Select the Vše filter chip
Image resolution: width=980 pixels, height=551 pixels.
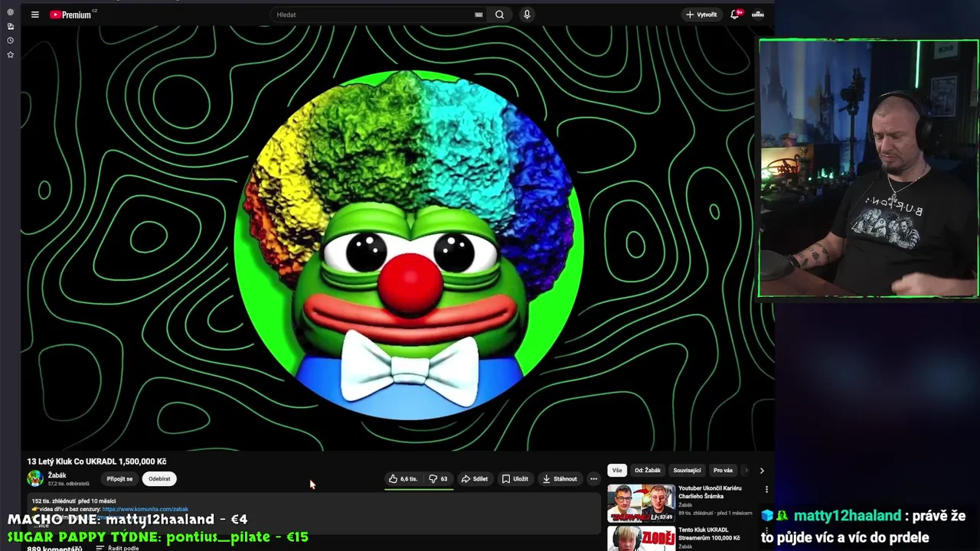pos(617,471)
